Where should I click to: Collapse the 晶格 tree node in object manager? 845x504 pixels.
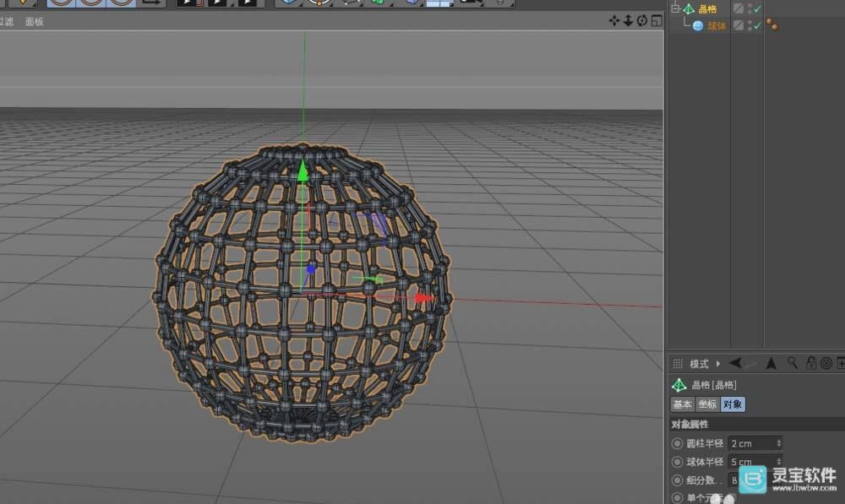click(675, 8)
